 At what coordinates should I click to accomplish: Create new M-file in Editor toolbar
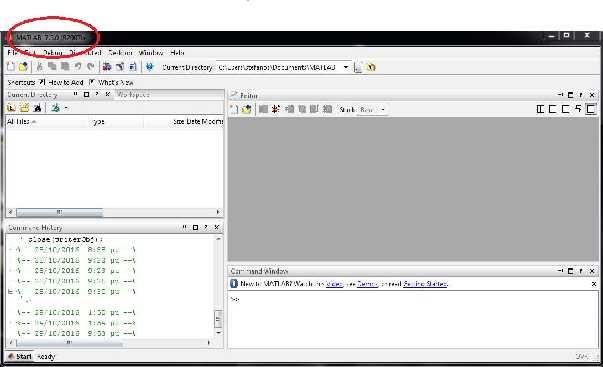(x=234, y=109)
